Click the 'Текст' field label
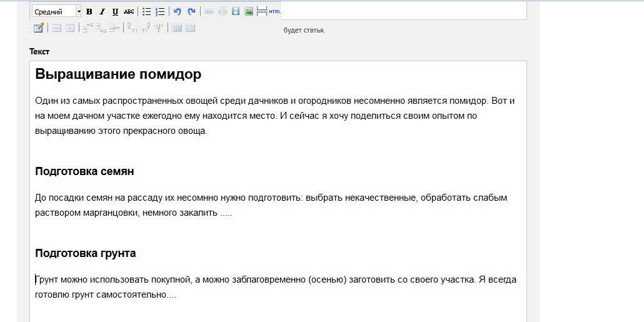Image resolution: width=644 pixels, height=322 pixels. click(x=39, y=51)
